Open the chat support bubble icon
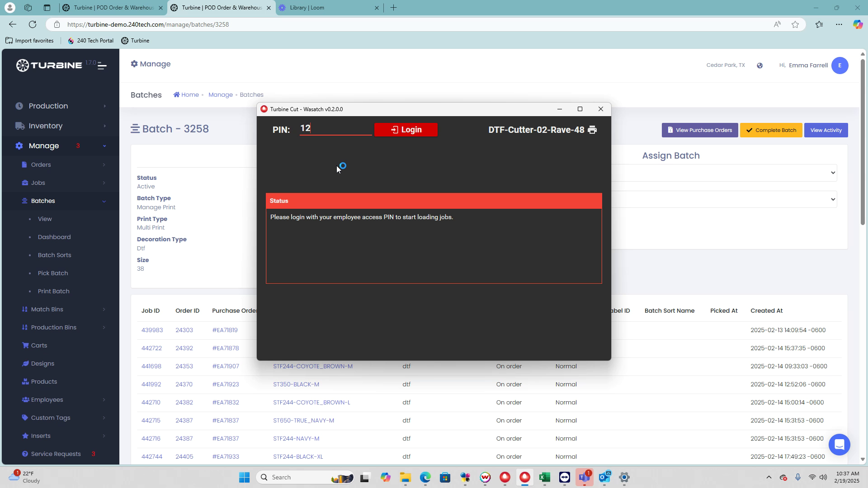 tap(839, 445)
